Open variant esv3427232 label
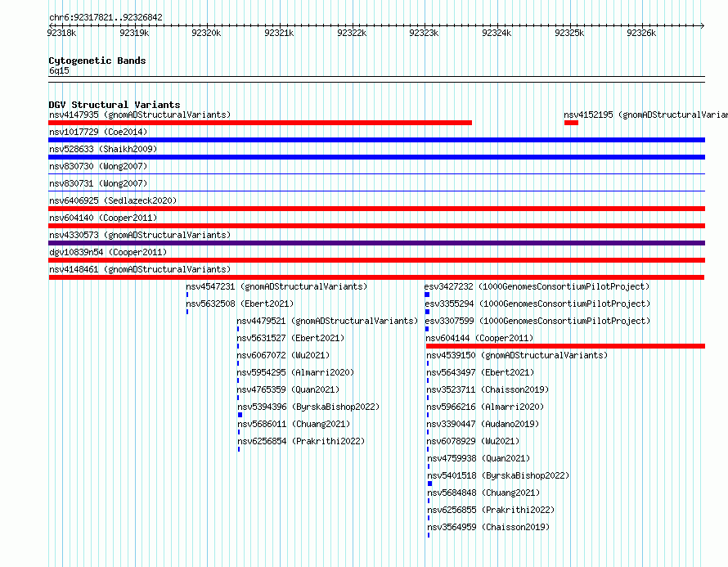728x567 pixels. [537, 286]
